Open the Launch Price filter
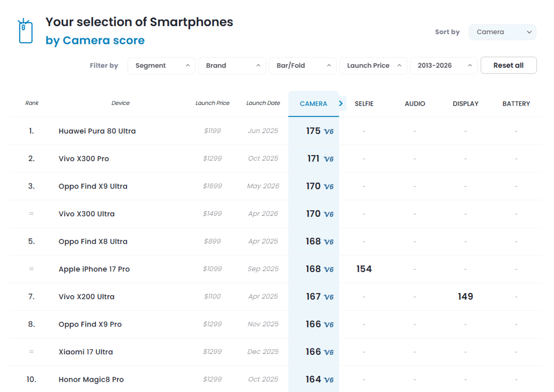This screenshot has width=554, height=392. click(373, 66)
